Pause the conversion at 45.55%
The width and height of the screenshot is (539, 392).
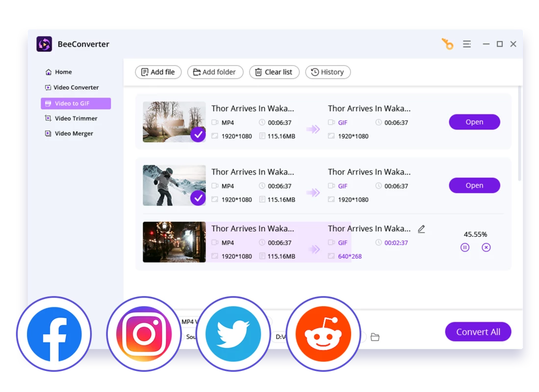[465, 247]
